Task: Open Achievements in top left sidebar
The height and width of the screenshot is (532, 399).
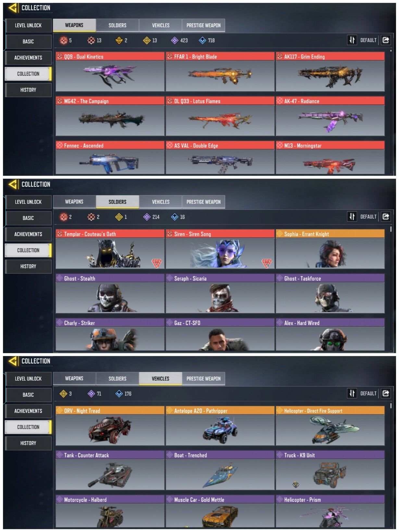Action: (28, 57)
